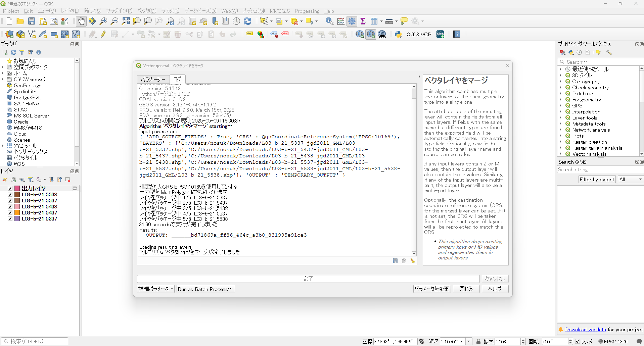Screen dimensions: 644x346
Task: Click the 閉じる button
Action: point(466,289)
